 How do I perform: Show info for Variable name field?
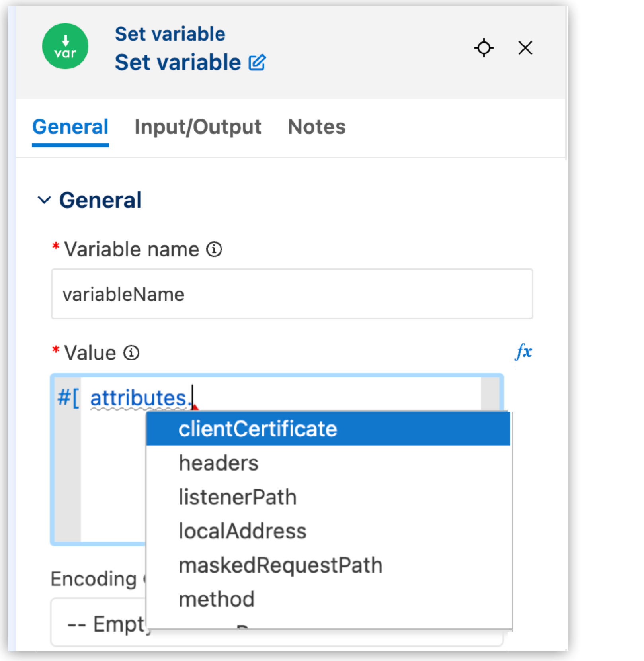point(214,250)
